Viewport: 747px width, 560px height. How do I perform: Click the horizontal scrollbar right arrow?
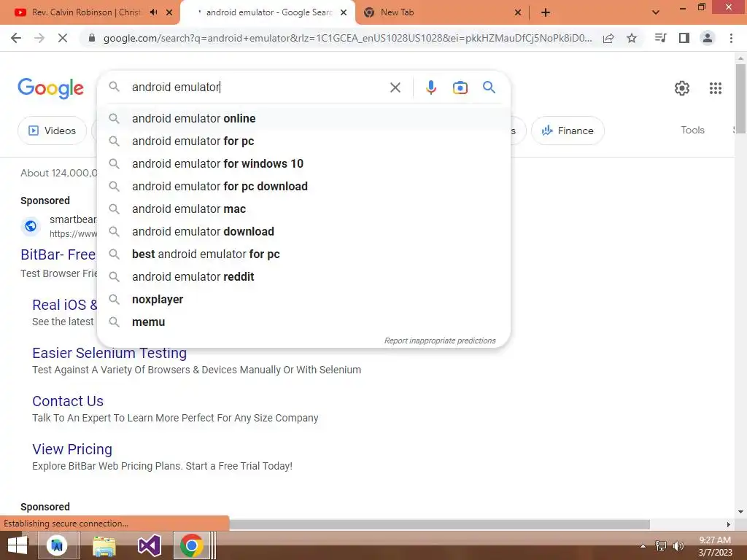click(728, 524)
